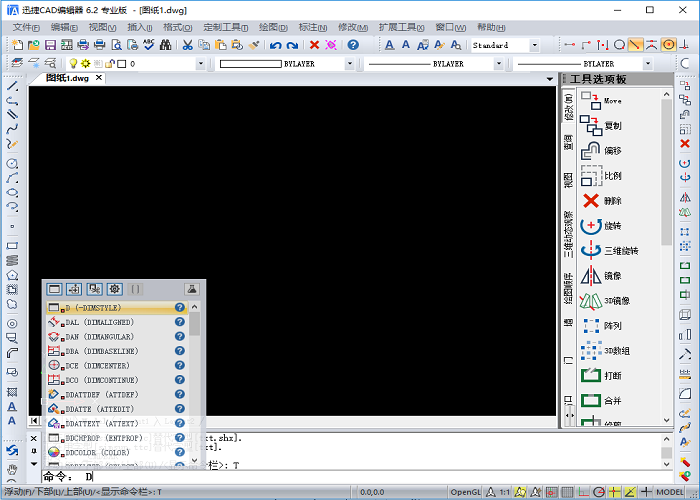700x500 pixels.
Task: Select the 复制 copy tool in palette
Action: (x=601, y=125)
